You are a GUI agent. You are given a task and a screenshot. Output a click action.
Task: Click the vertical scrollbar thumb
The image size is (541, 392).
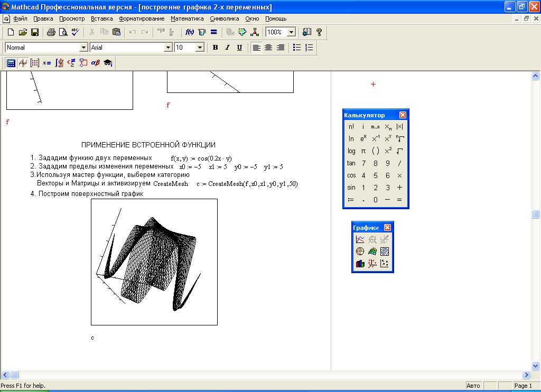coord(535,214)
